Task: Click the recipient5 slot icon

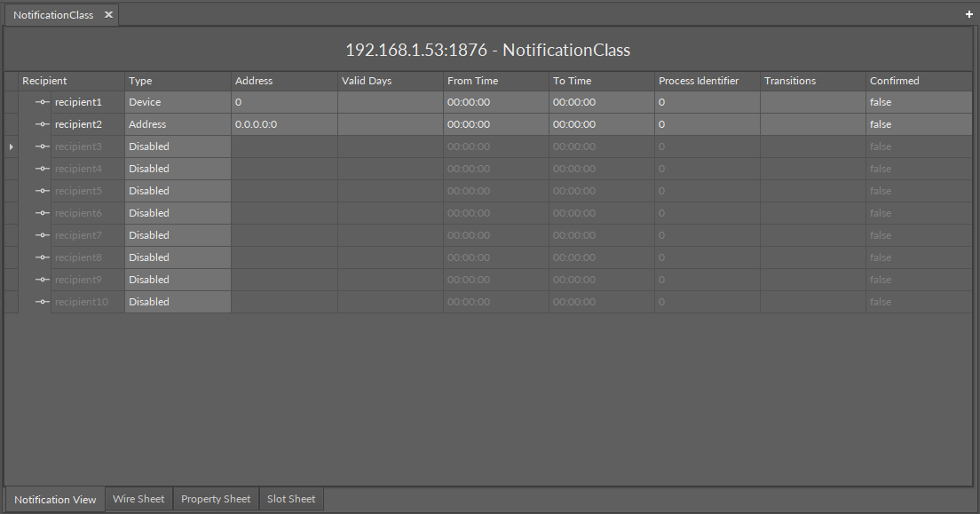Action: pos(42,191)
